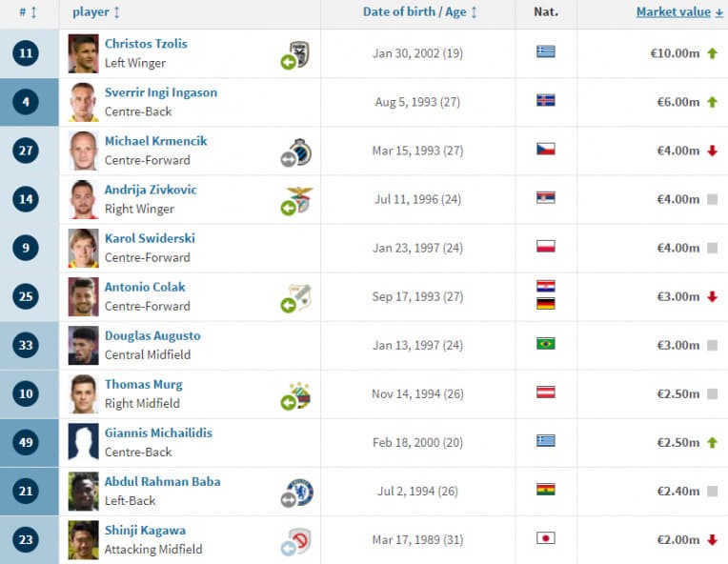This screenshot has height=564, width=728.
Task: Click the Chelsea crest beside Abdul Rahman Baba
Action: (x=300, y=492)
